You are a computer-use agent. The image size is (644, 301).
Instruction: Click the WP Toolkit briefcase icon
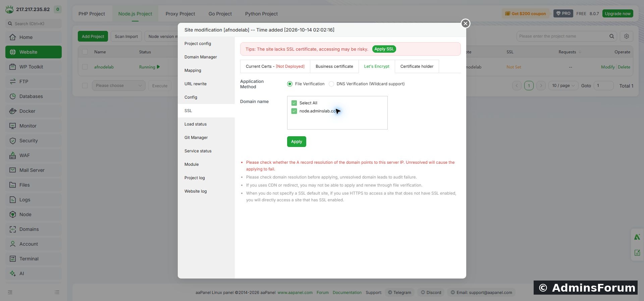13,67
